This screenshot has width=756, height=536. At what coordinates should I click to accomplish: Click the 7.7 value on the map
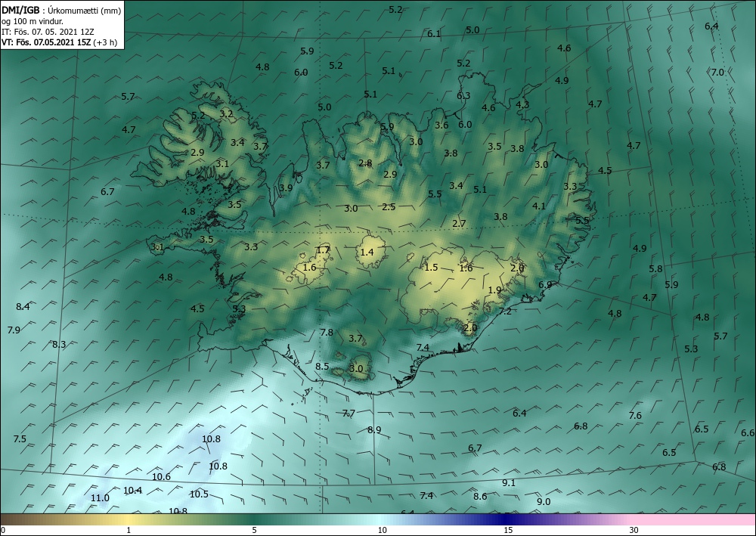pyautogui.click(x=349, y=413)
